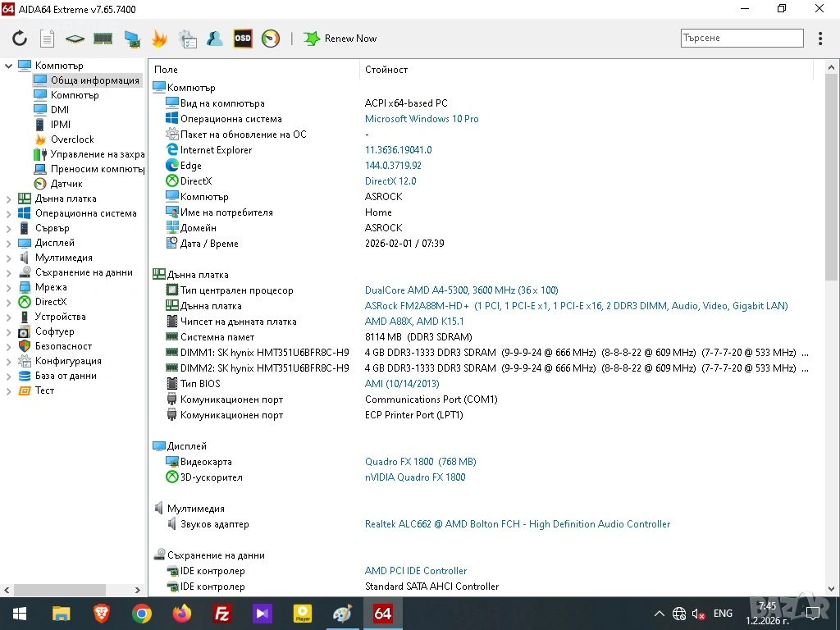Expand the Дънна платка tree node
Screen dimensions: 840x630
9,199
